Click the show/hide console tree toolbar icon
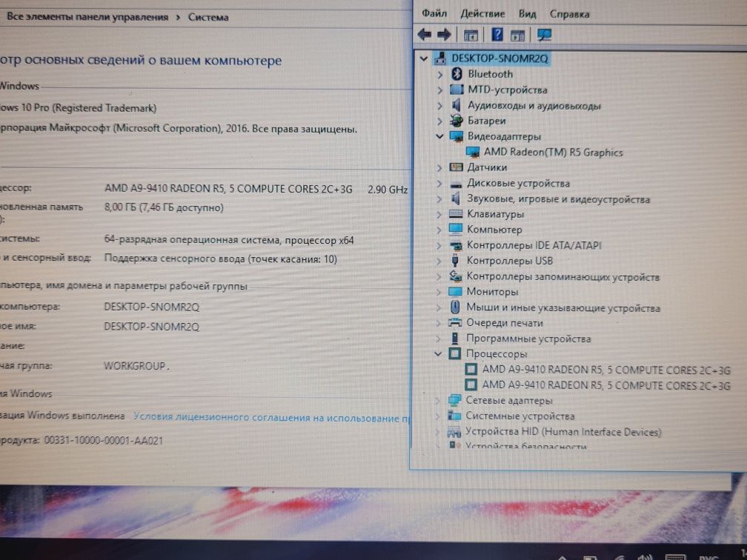This screenshot has height=560, width=747. (471, 35)
